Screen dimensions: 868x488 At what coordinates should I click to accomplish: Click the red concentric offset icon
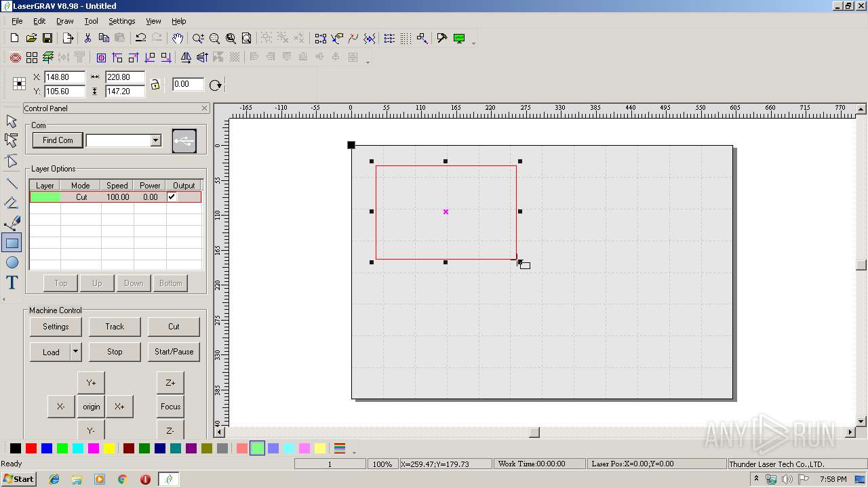[x=15, y=58]
